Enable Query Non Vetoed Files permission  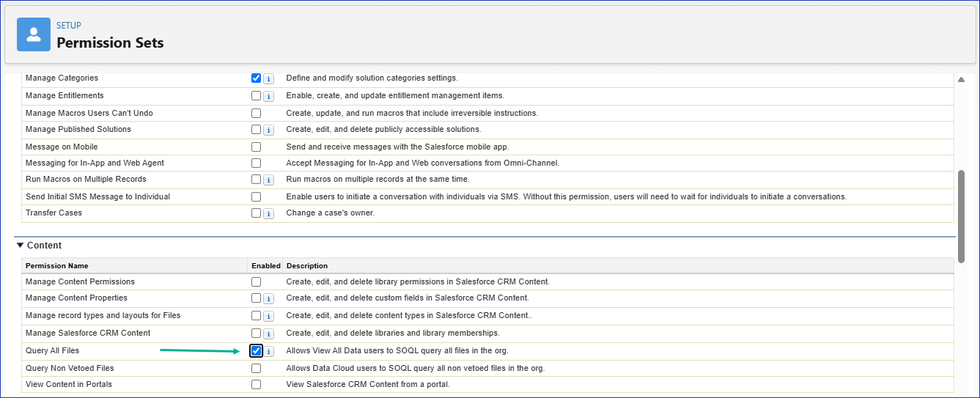point(256,369)
